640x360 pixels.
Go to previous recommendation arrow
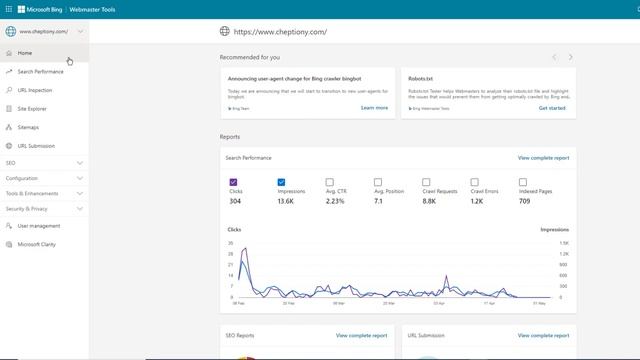(554, 57)
